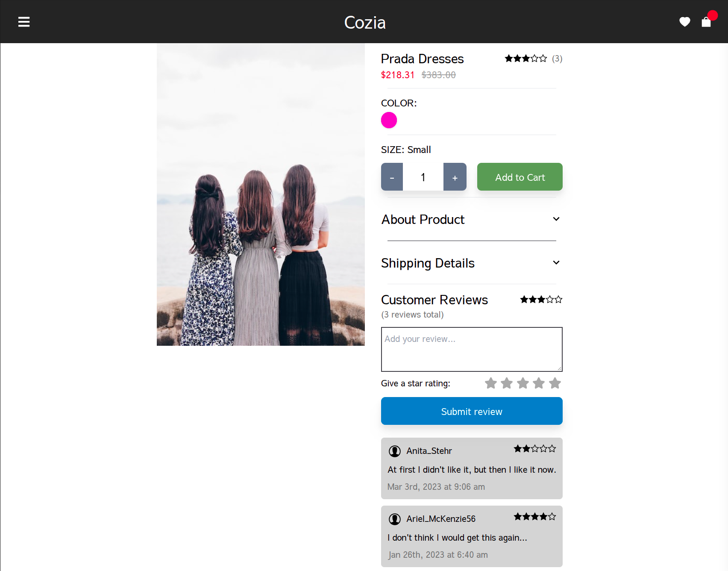Click the review text resize handle
This screenshot has width=728, height=571.
[559, 368]
